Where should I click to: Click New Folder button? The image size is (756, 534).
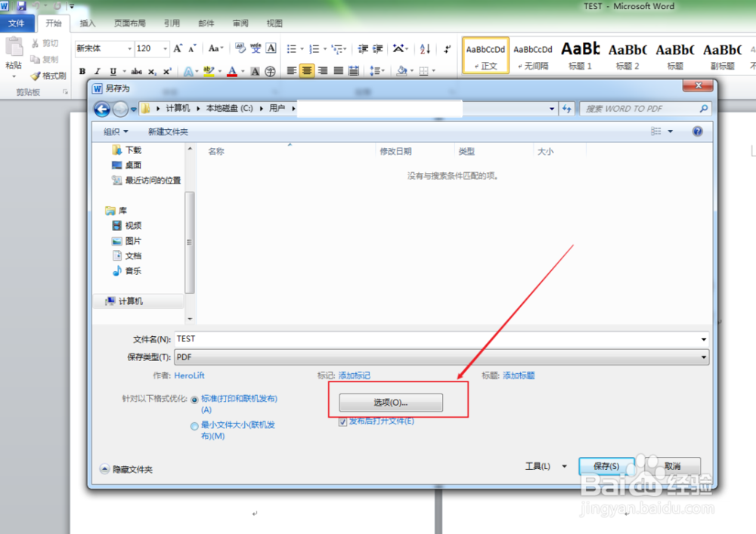click(168, 131)
